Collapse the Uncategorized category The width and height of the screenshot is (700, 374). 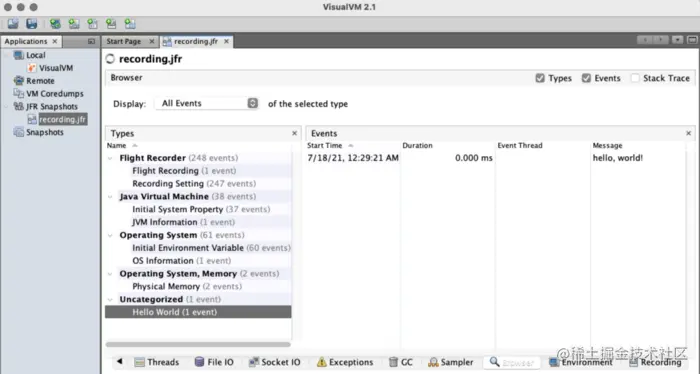[110, 299]
